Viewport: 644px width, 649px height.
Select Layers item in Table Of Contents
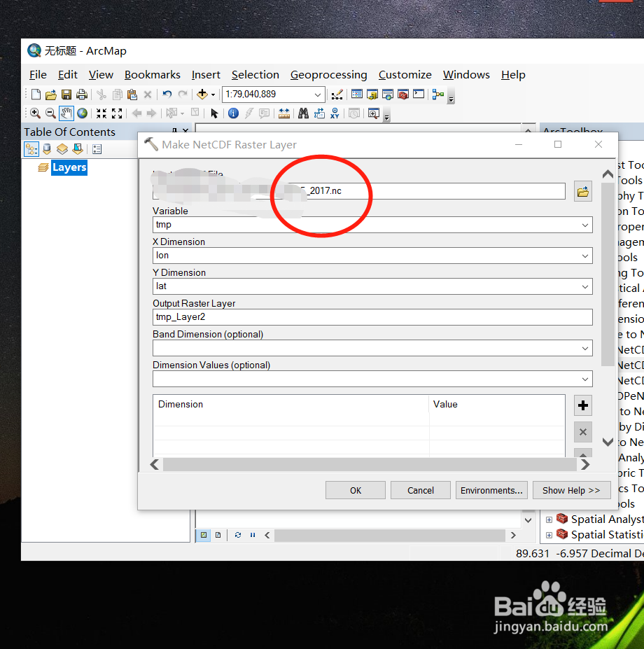tap(69, 167)
